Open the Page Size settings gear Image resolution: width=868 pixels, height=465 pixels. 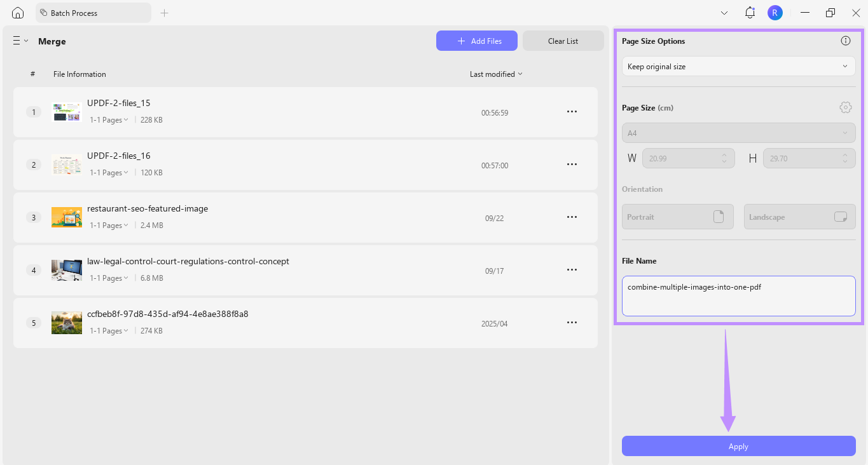point(845,107)
